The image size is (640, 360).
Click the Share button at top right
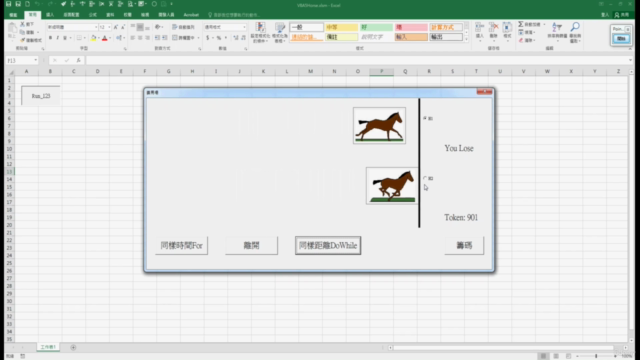622,15
